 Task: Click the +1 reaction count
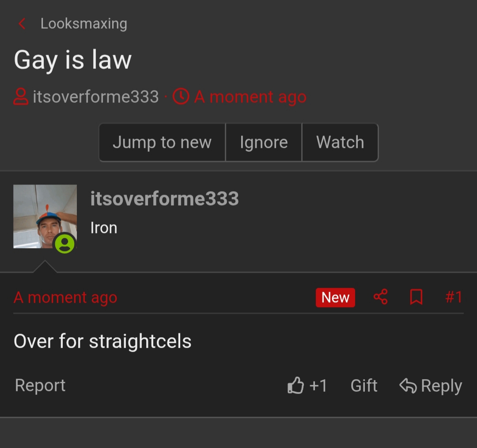point(318,386)
